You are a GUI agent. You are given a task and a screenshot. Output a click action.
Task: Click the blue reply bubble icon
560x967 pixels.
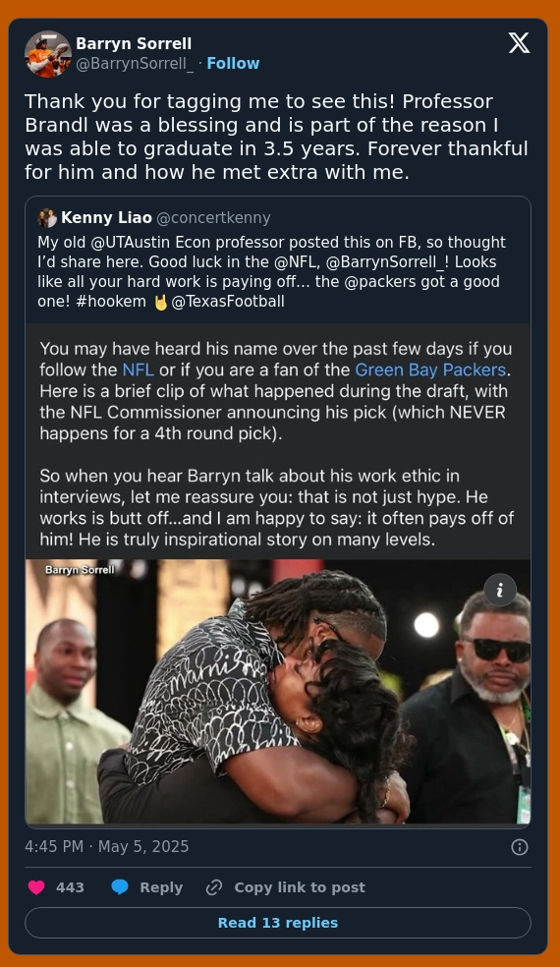(120, 886)
